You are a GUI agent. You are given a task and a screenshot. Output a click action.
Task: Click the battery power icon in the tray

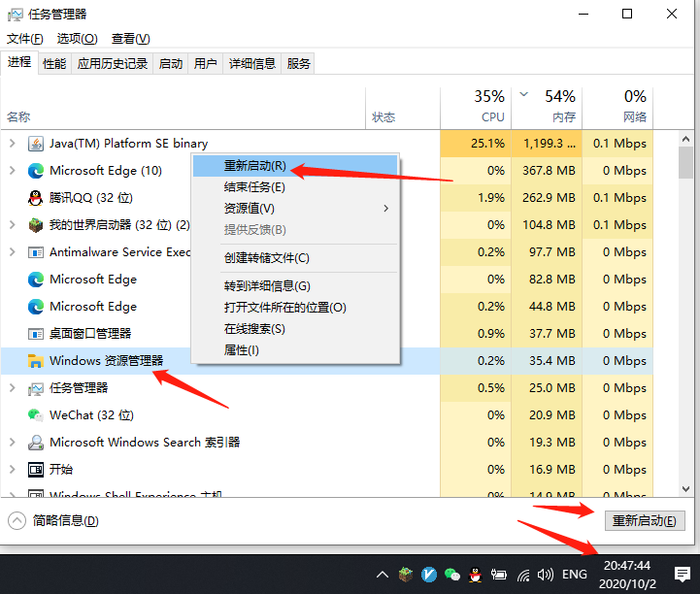tap(499, 575)
